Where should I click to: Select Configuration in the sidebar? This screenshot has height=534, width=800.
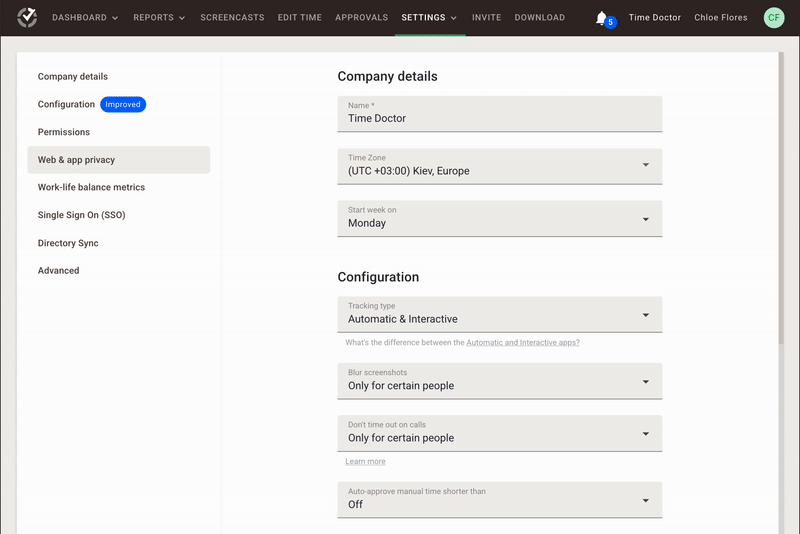tap(66, 105)
